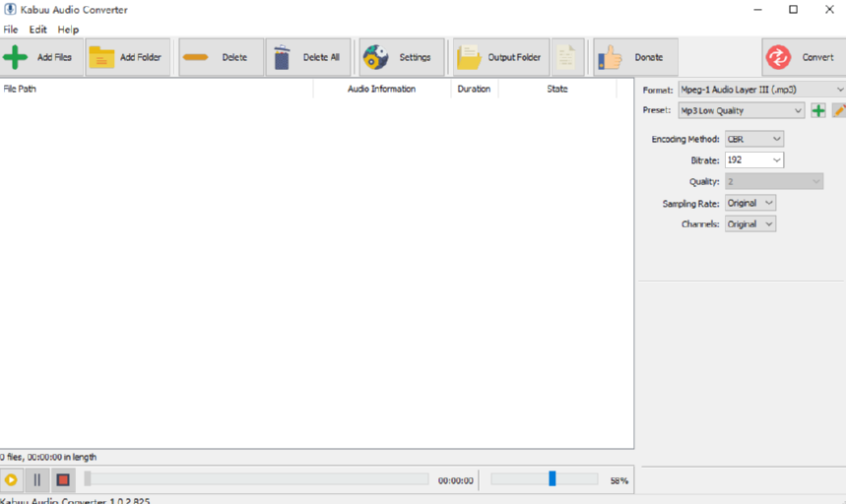846x504 pixels.
Task: Click the File Path column header
Action: tap(157, 89)
